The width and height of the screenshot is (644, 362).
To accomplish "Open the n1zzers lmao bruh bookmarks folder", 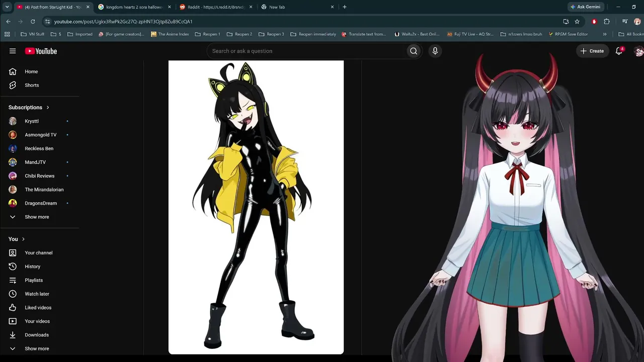I will 521,34.
